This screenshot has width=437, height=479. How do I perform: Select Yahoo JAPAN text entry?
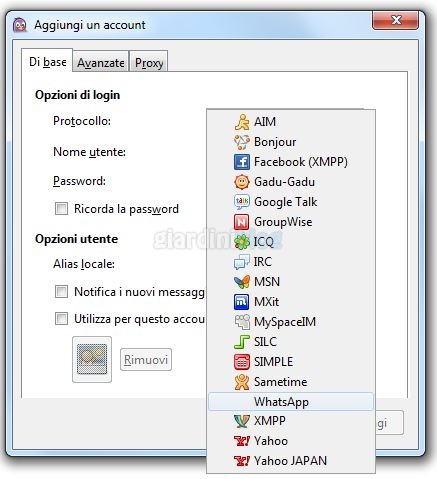click(290, 461)
